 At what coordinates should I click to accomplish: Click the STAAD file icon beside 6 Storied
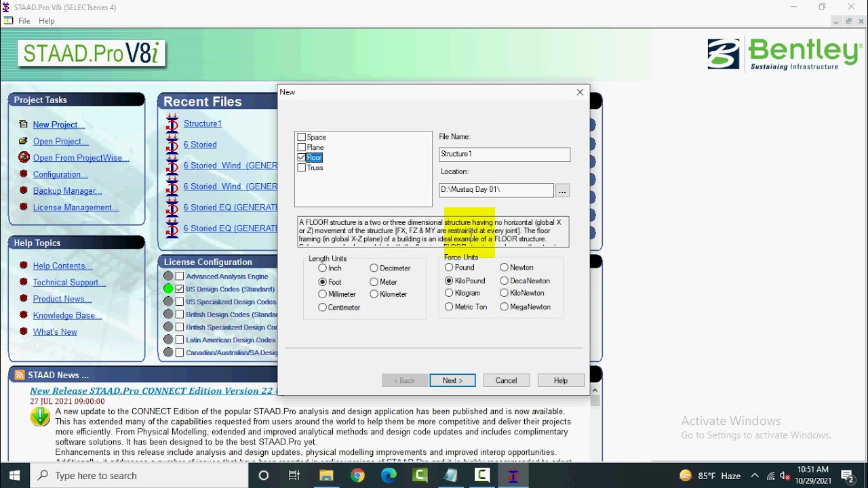coord(172,144)
